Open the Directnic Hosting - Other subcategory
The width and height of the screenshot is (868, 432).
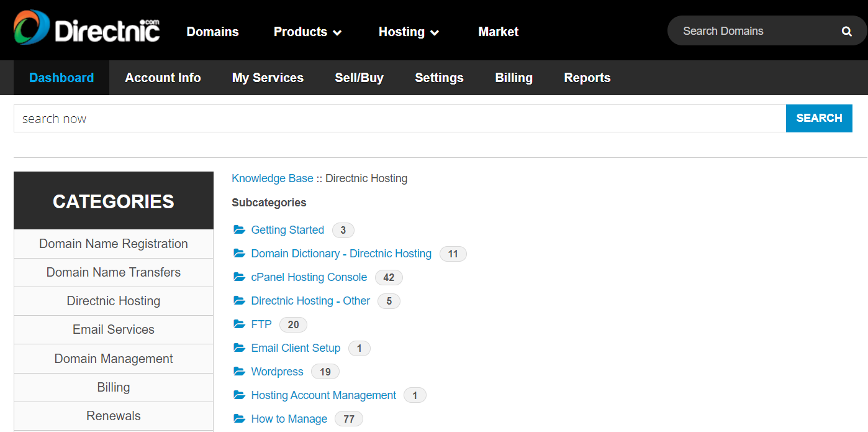click(310, 301)
